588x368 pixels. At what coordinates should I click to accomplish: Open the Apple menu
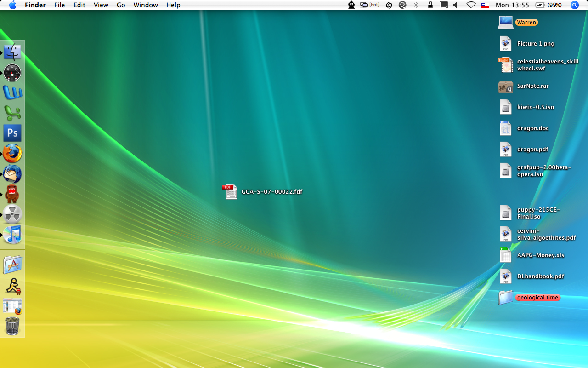(12, 5)
